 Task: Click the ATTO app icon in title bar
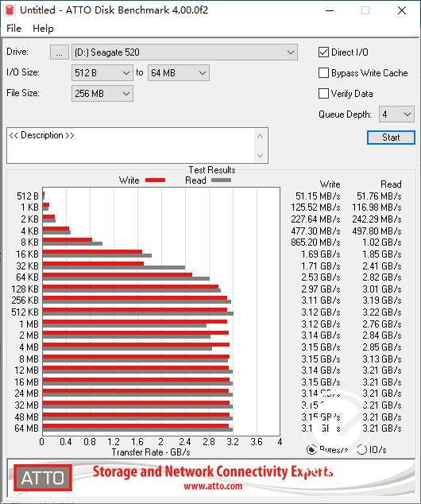pos(10,10)
